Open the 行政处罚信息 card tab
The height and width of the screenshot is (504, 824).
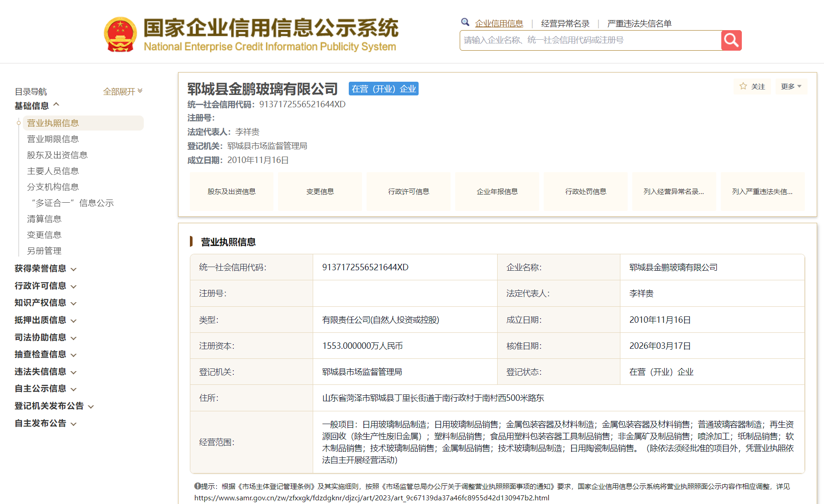click(x=586, y=191)
